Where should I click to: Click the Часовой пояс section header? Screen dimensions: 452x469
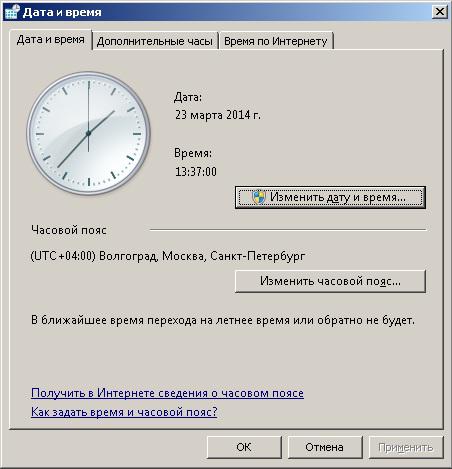pyautogui.click(x=69, y=230)
